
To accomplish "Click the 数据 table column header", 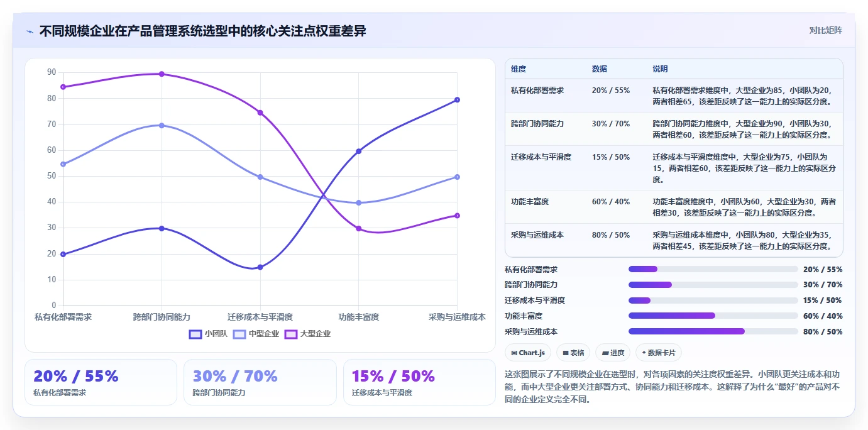I will click(600, 69).
